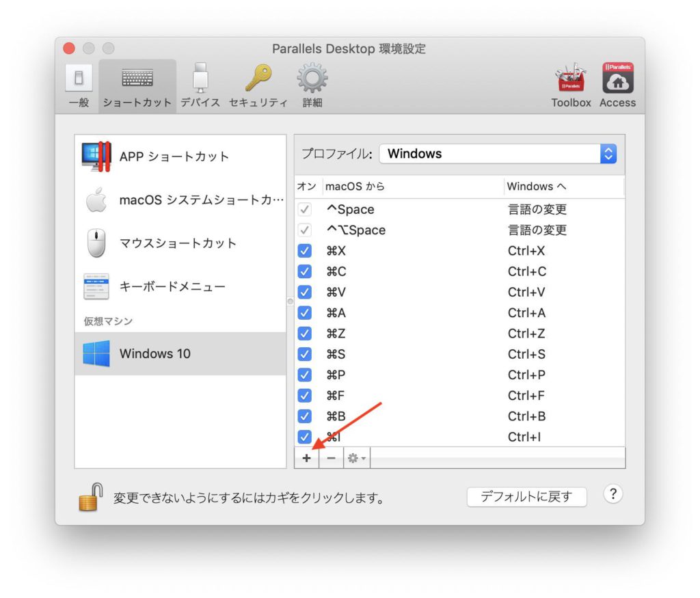Click デフォルトに戻す restore defaults button

527,497
